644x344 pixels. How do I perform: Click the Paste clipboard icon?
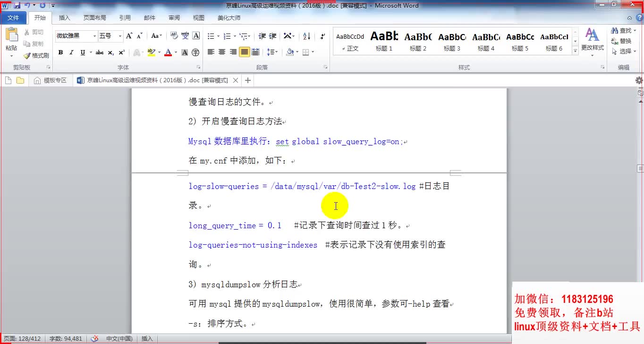pyautogui.click(x=11, y=35)
